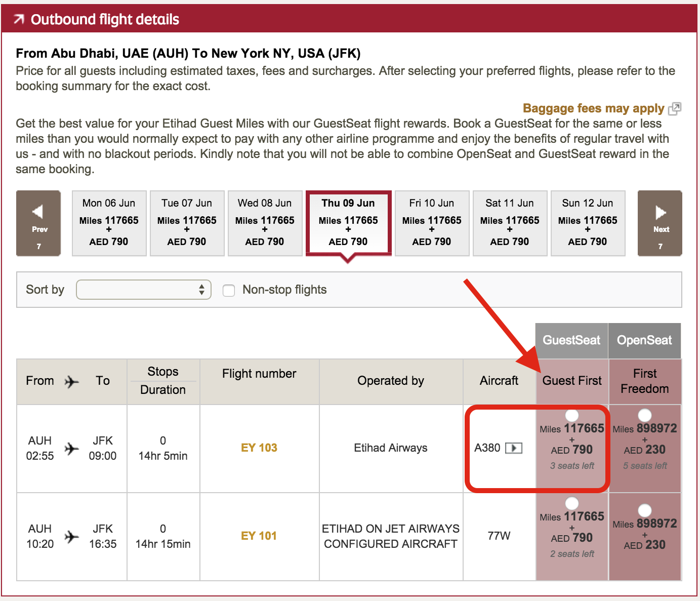Choose First Freedom radio for EY 103
Image resolution: width=700 pixels, height=601 pixels.
click(645, 415)
